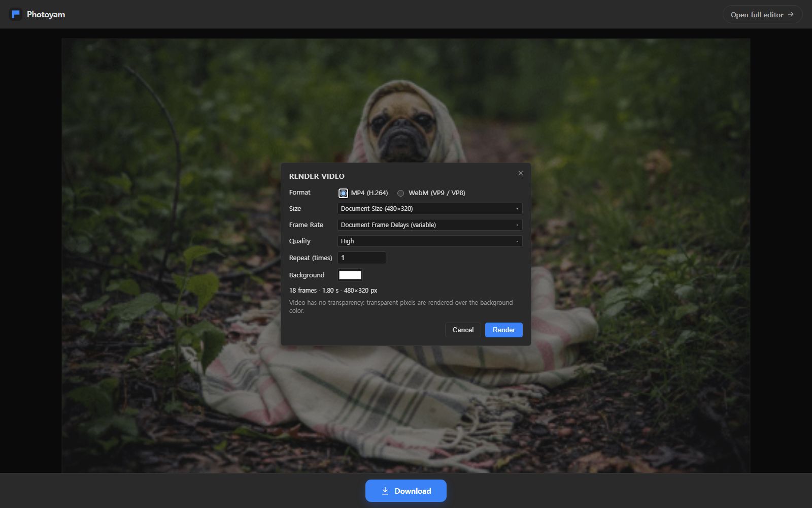Open the Frame Rate dropdown

click(x=430, y=225)
